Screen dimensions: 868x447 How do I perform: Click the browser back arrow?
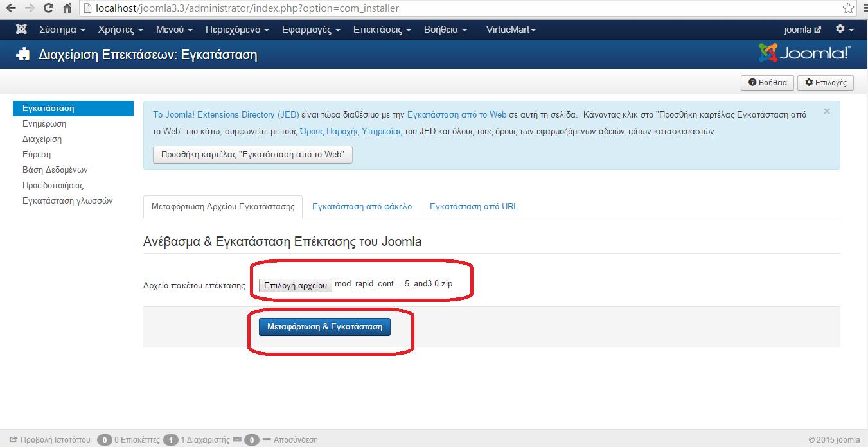pos(11,9)
